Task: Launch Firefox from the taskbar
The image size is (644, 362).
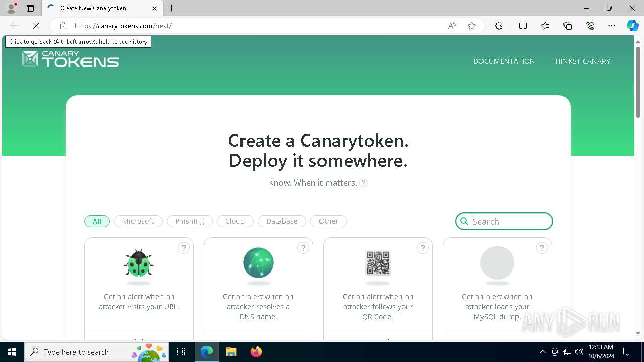Action: click(256, 352)
